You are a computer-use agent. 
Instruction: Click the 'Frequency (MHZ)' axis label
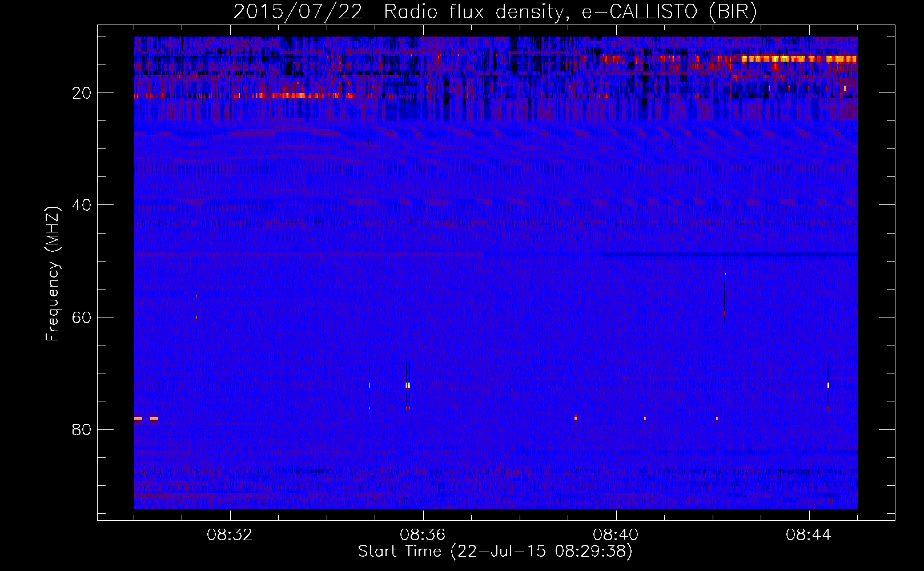coord(53,274)
